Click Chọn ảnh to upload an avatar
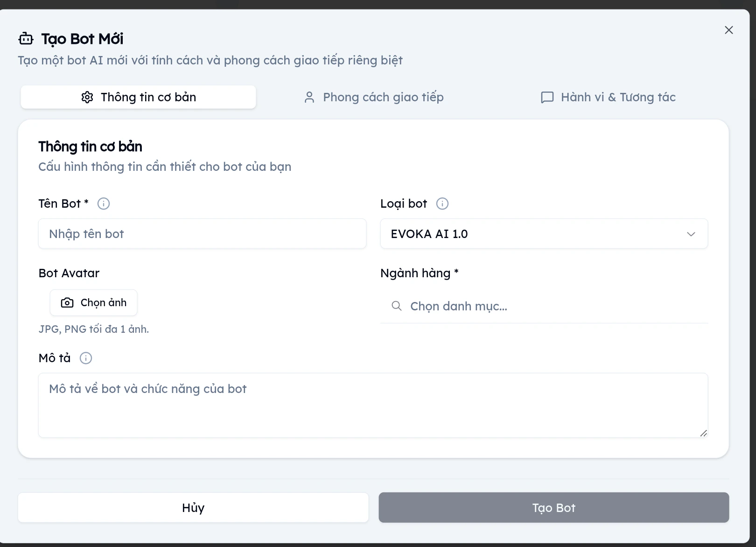Viewport: 756px width, 547px height. click(x=93, y=302)
